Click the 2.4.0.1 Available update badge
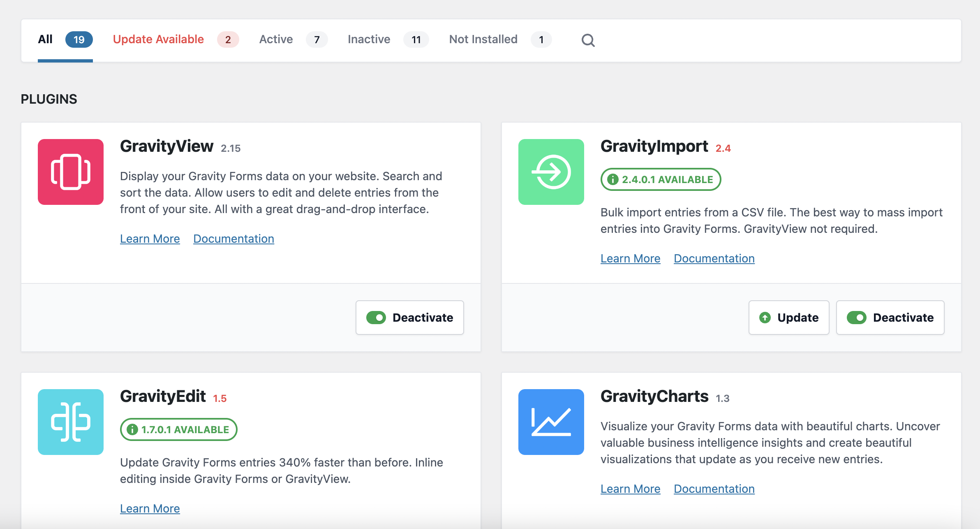980x529 pixels. 661,179
